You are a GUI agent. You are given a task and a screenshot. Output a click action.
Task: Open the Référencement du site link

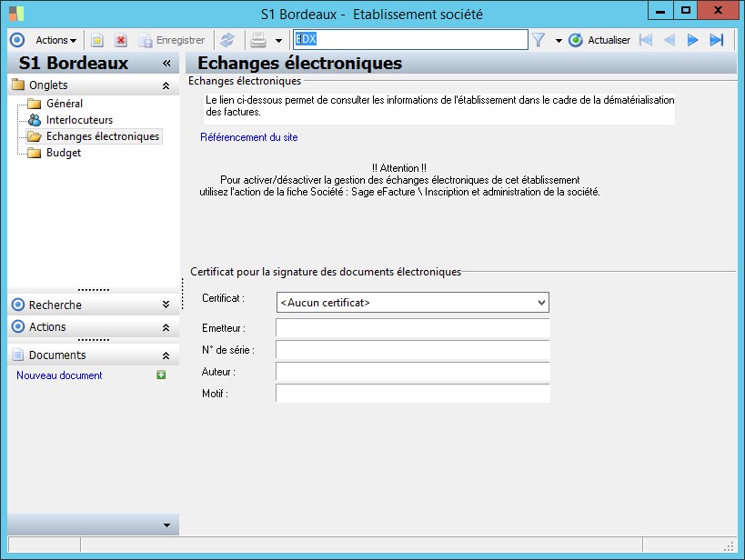coord(249,137)
